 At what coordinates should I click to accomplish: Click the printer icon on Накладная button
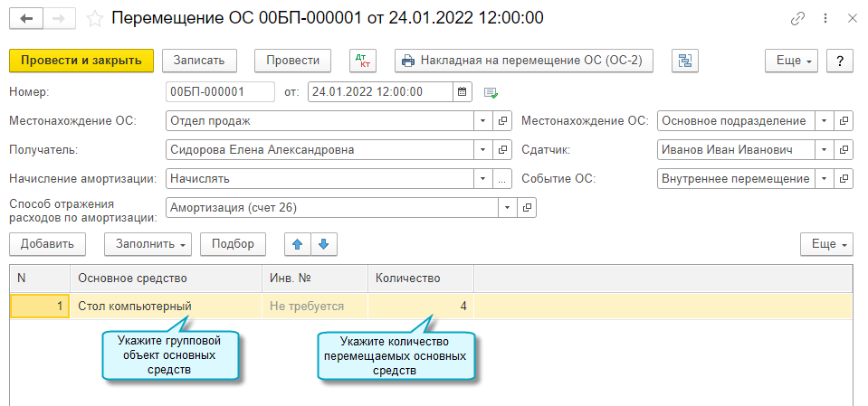(x=408, y=61)
